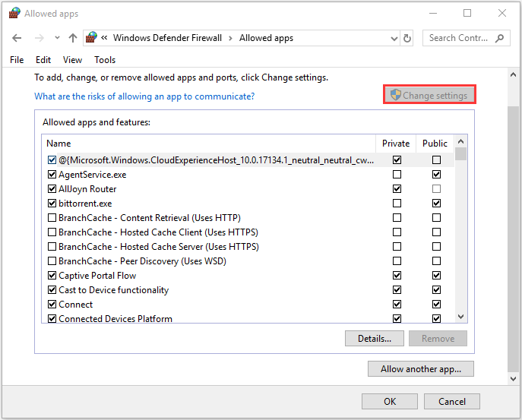This screenshot has width=522, height=420.
Task: Toggle Private checkbox for Connect
Action: [x=397, y=305]
